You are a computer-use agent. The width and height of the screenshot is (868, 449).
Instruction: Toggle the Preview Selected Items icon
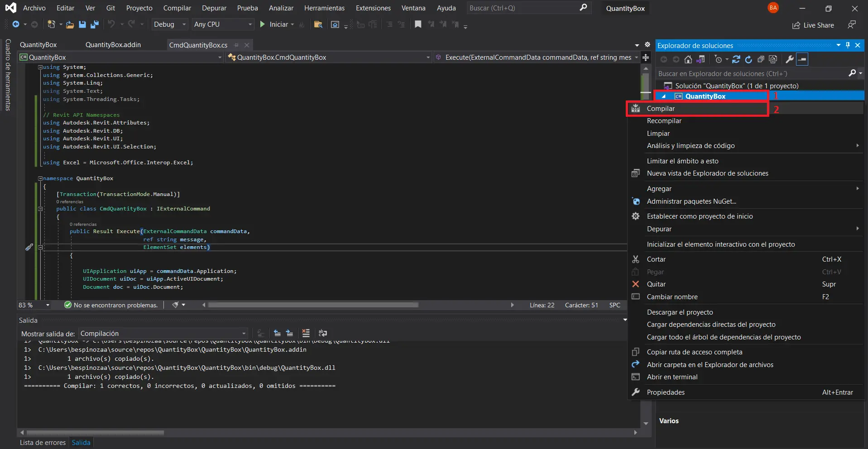tap(802, 59)
